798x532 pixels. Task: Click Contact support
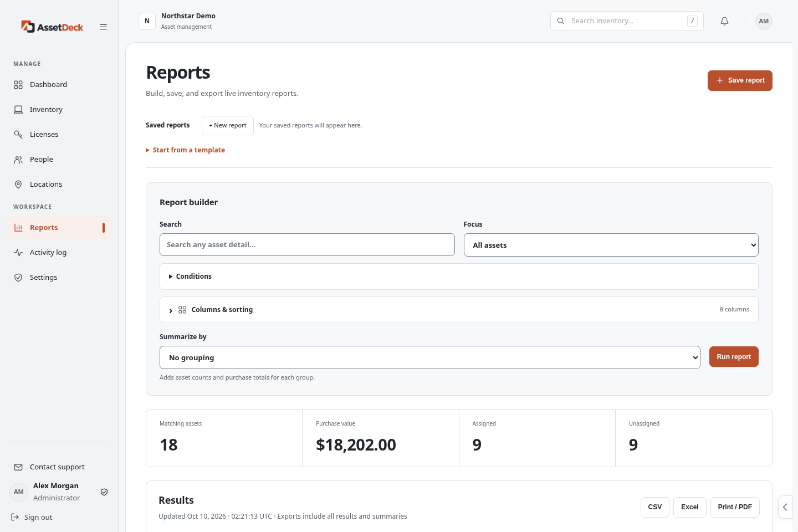click(59, 467)
